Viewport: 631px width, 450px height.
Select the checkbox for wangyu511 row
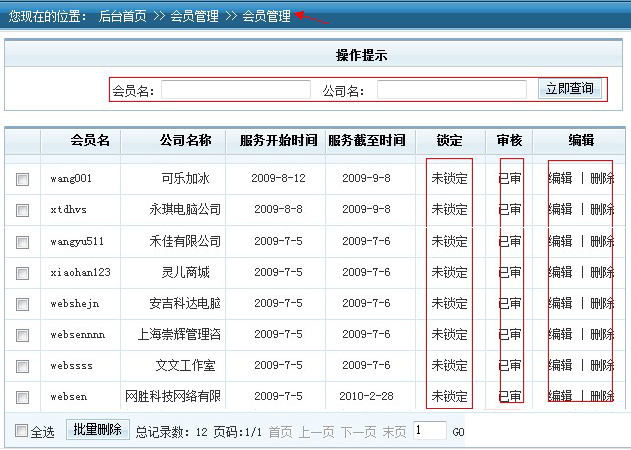point(22,242)
